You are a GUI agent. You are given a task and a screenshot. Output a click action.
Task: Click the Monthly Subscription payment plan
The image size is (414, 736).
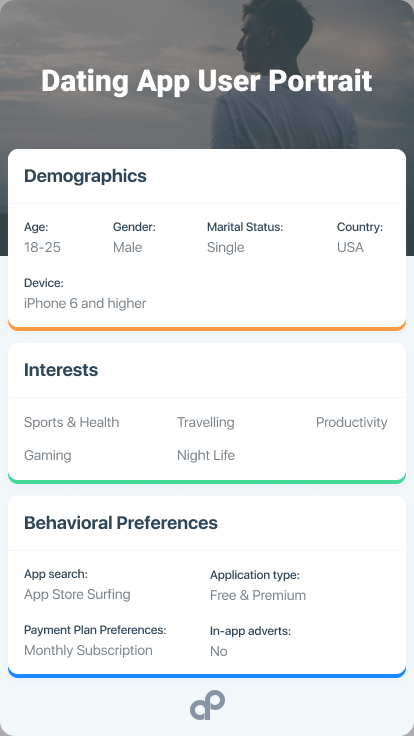88,651
